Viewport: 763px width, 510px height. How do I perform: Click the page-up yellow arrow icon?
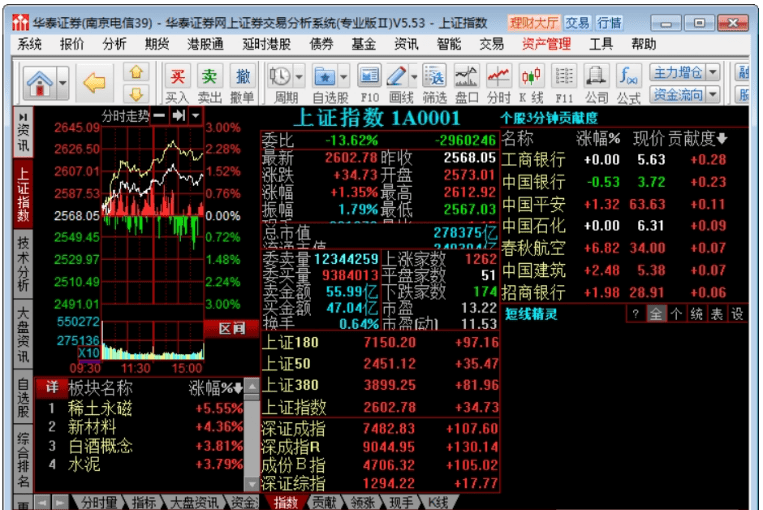click(x=136, y=73)
